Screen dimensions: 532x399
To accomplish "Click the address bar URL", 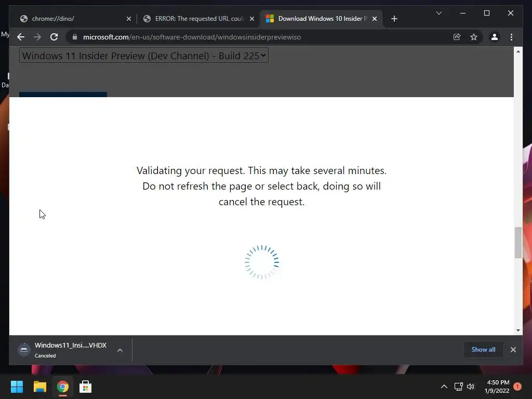I will pos(192,37).
